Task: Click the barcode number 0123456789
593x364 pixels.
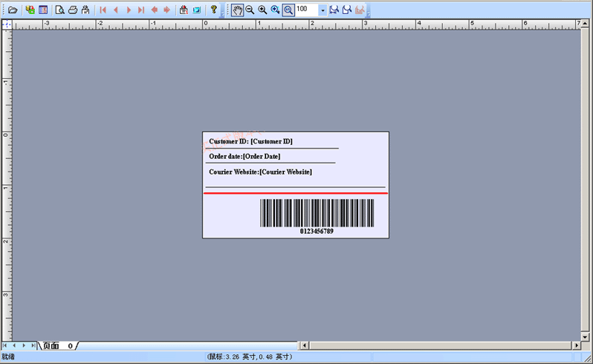Action: click(x=317, y=231)
